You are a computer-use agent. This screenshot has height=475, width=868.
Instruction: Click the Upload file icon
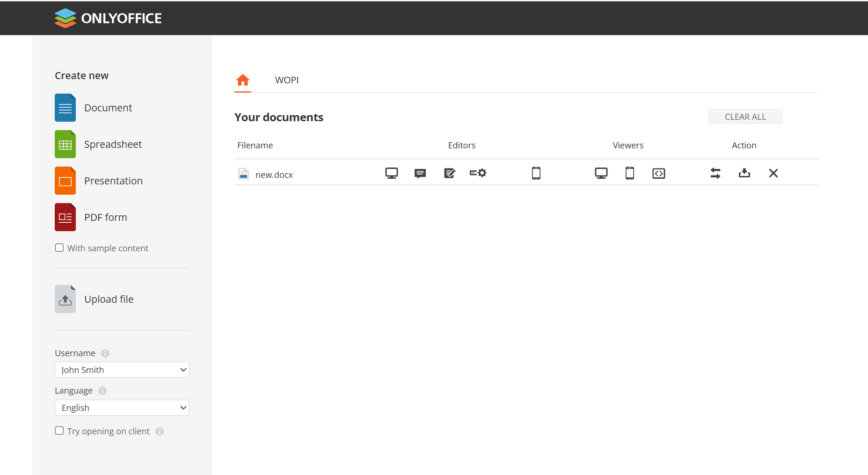pyautogui.click(x=65, y=299)
